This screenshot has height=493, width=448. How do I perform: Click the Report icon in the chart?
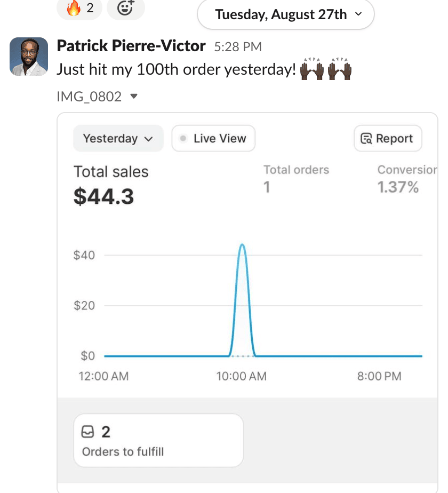click(366, 139)
